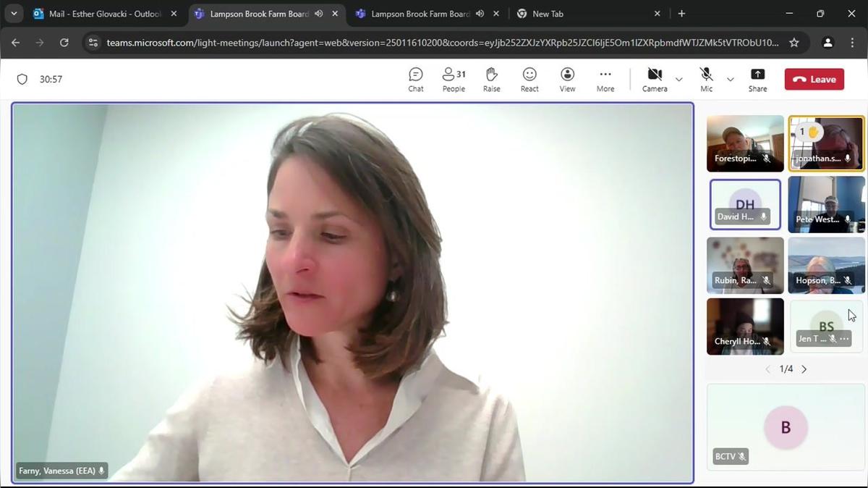Open the browser profile menu
The image size is (868, 488).
828,43
